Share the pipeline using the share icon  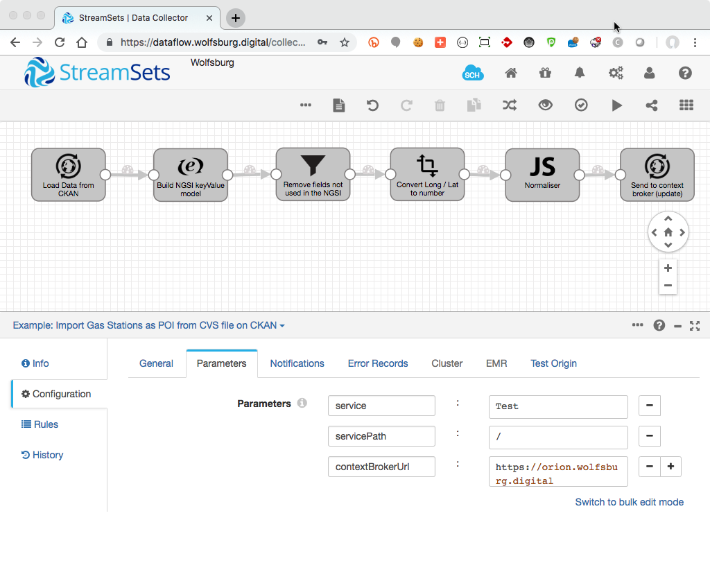pos(651,105)
